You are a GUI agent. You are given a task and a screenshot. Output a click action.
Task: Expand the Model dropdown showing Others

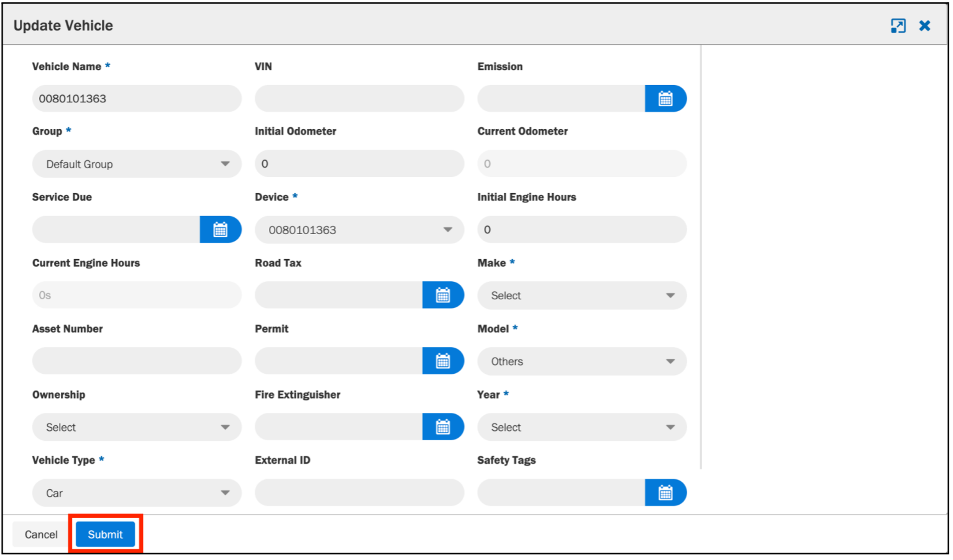[582, 361]
